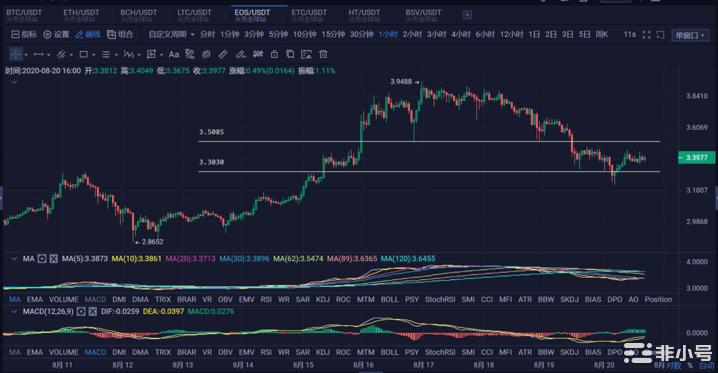Image resolution: width=718 pixels, height=373 pixels.
Task: Select the wave pattern drawing tool
Action: click(x=129, y=54)
